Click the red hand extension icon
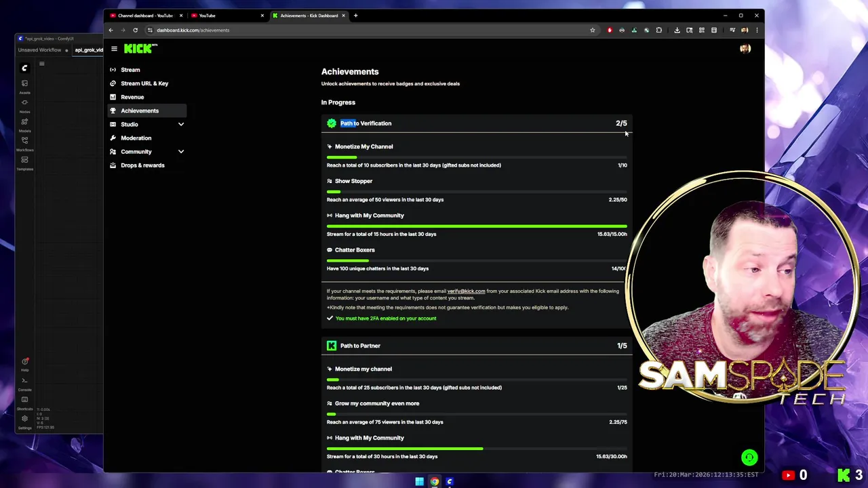 click(610, 30)
